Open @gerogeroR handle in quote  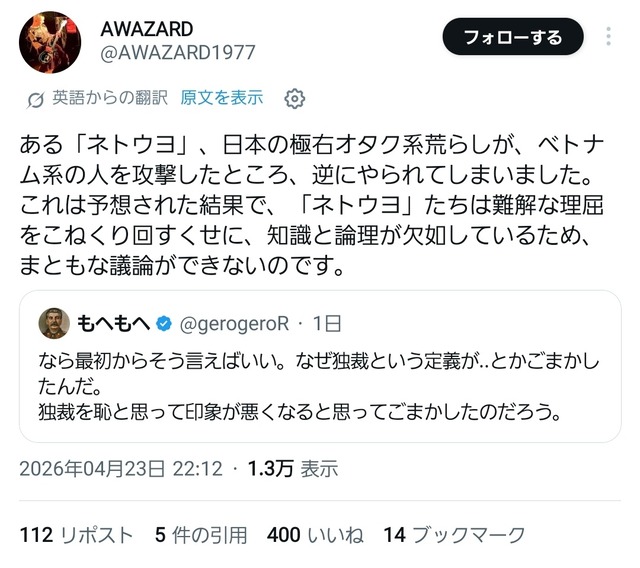pyautogui.click(x=234, y=324)
